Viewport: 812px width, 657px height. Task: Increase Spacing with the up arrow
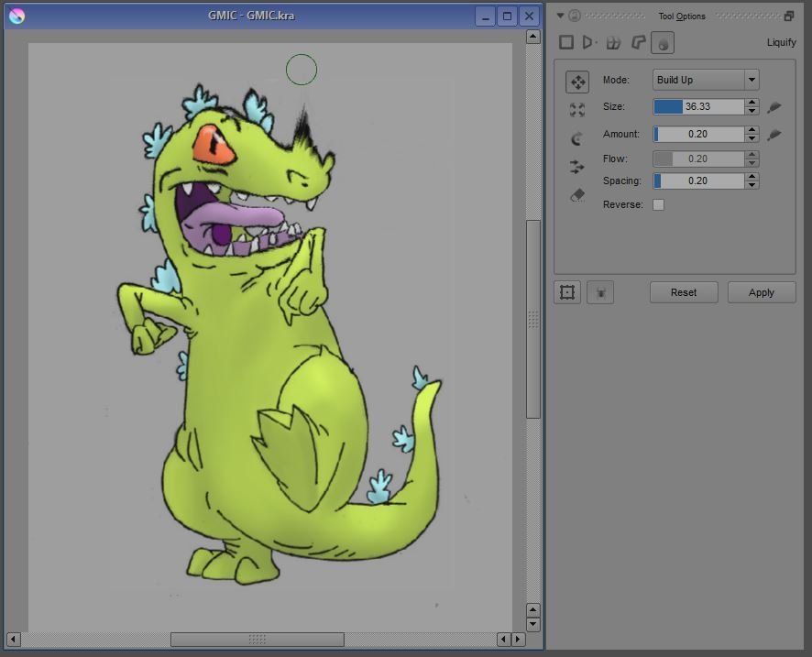(752, 177)
